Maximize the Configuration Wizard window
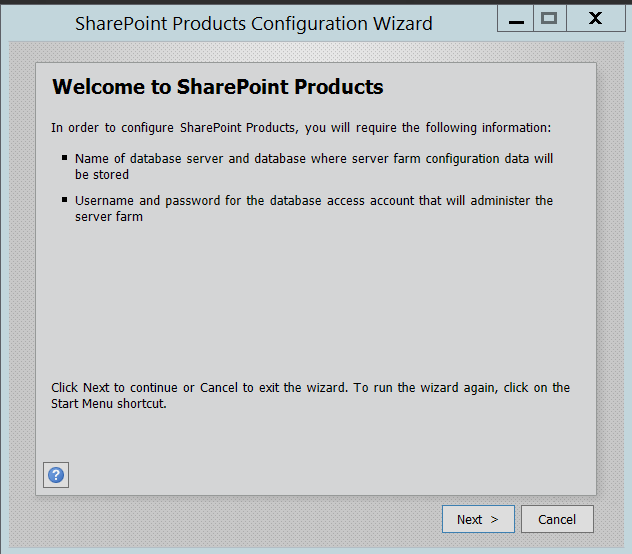 [550, 19]
